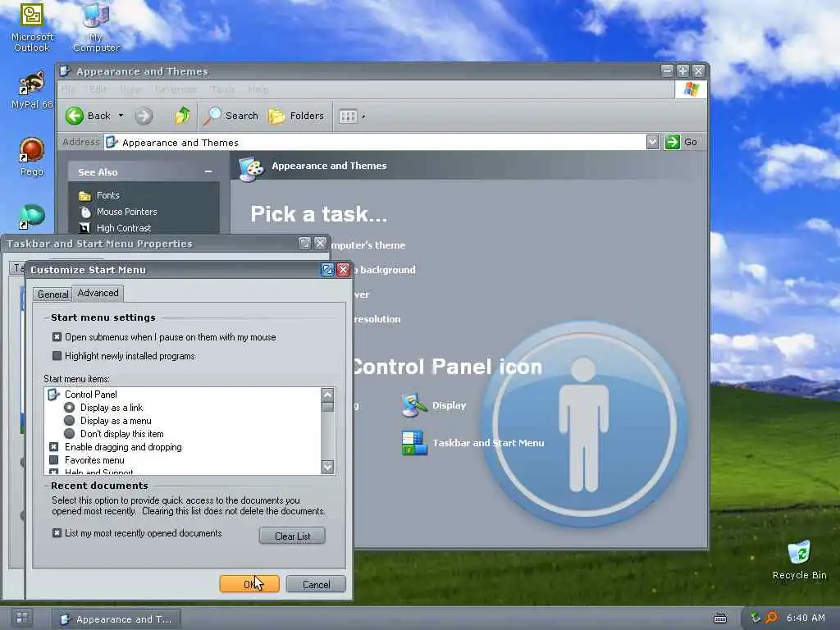Click Appearance and Themes taskbar button
This screenshot has width=840, height=630.
(x=116, y=619)
